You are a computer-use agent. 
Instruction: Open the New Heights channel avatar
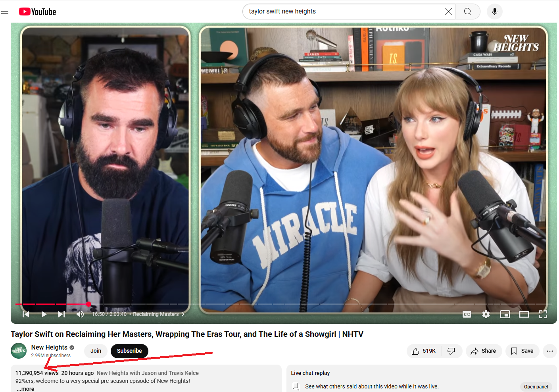19,351
